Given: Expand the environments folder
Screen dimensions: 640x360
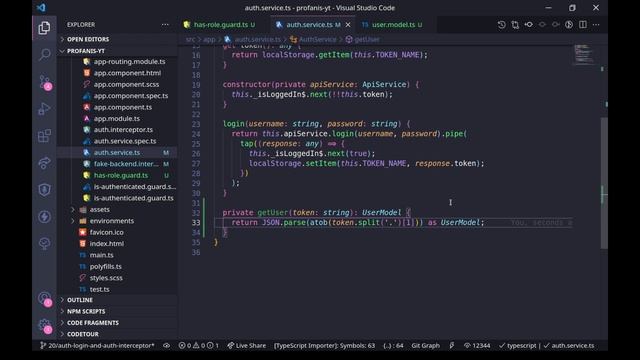Looking at the screenshot, I should coord(117,221).
